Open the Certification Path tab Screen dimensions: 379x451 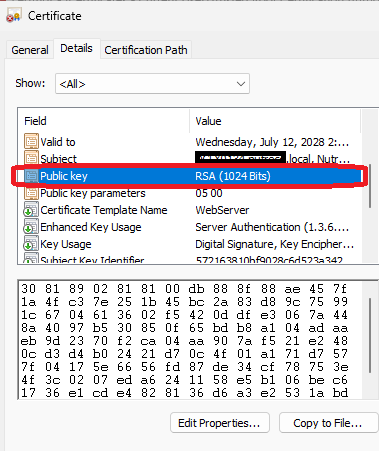pyautogui.click(x=146, y=50)
